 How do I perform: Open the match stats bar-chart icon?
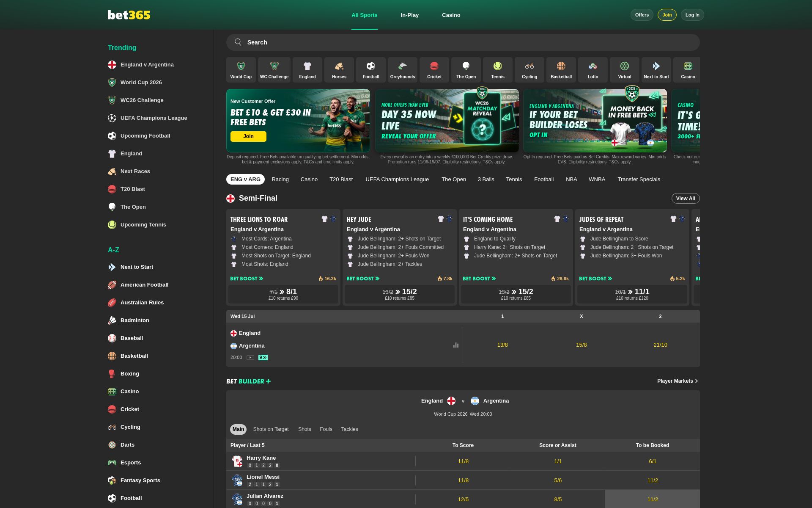[456, 345]
